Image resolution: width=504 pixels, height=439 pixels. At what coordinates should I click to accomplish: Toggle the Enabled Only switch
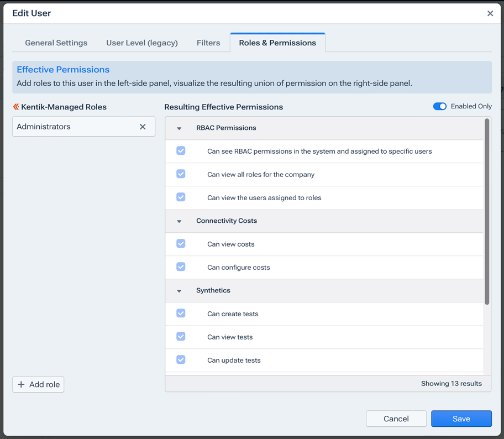pos(440,106)
